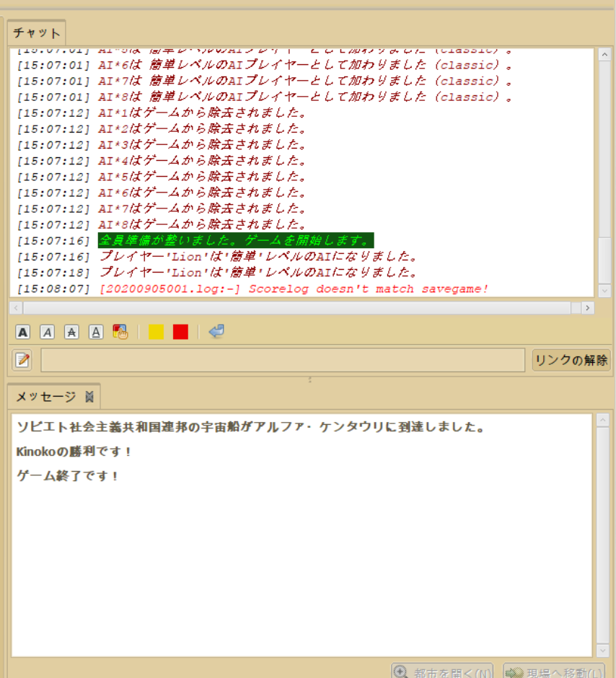
Task: Switch to the メッセージ tab
Action: pyautogui.click(x=45, y=397)
